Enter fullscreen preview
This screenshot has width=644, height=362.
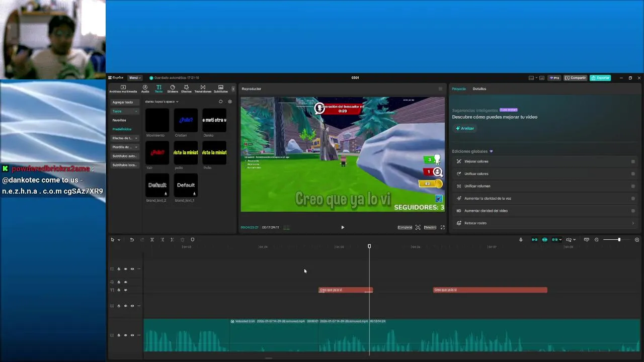click(443, 227)
